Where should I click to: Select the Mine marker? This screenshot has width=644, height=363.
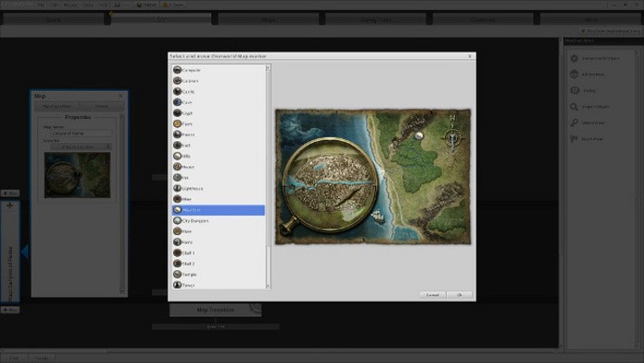click(x=219, y=199)
